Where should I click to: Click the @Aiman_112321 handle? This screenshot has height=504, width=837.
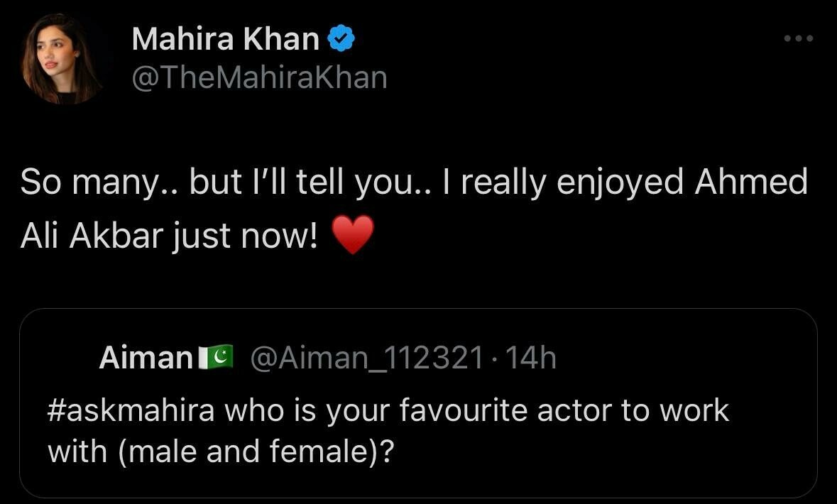366,358
